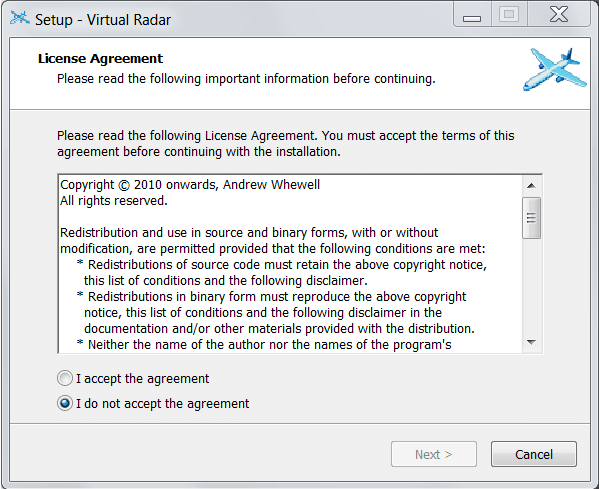Close the Setup - Virtual Radar window

[559, 15]
